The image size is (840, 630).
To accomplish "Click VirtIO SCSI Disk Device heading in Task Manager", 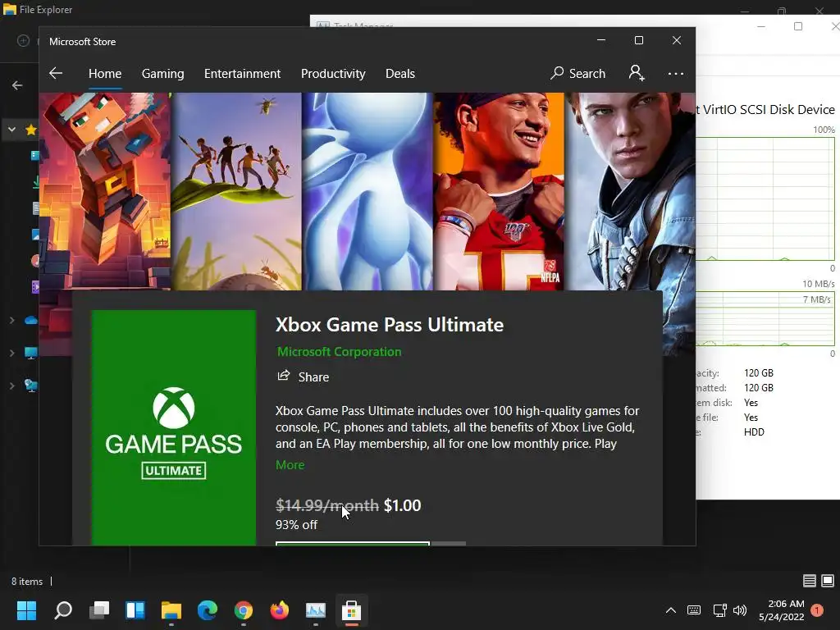I will (x=765, y=109).
